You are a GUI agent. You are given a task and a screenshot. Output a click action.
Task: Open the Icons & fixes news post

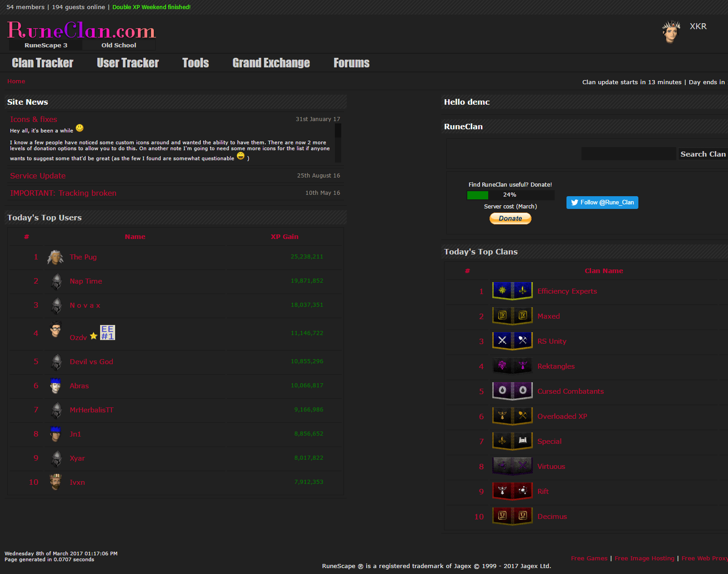(x=34, y=119)
